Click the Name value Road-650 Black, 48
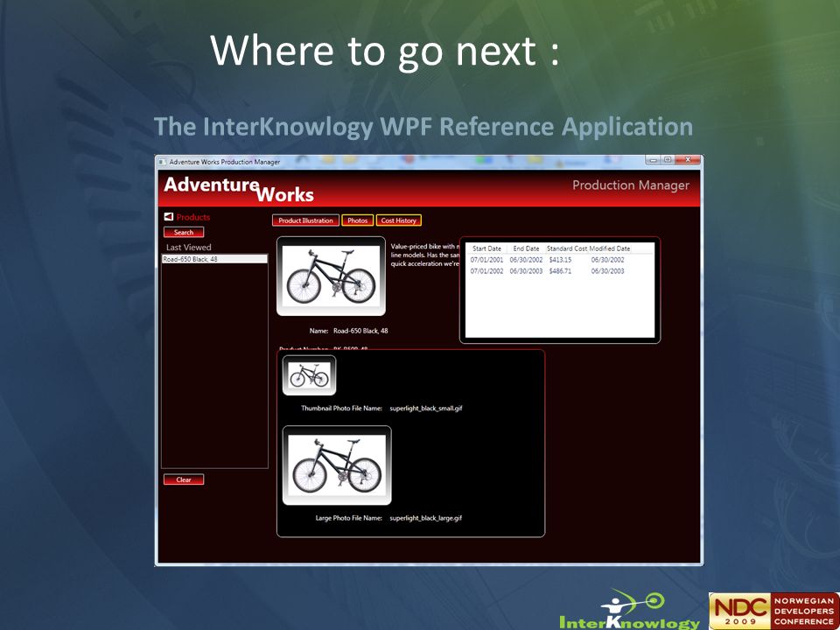 [360, 331]
